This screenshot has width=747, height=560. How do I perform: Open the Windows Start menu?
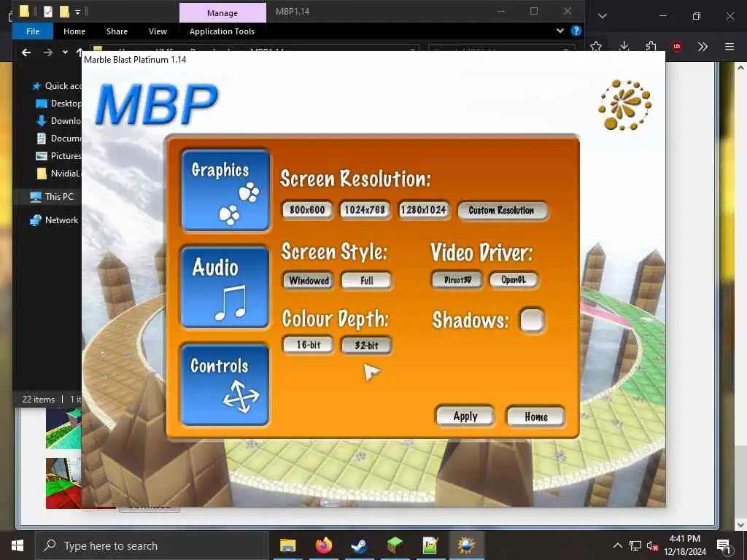click(x=18, y=545)
